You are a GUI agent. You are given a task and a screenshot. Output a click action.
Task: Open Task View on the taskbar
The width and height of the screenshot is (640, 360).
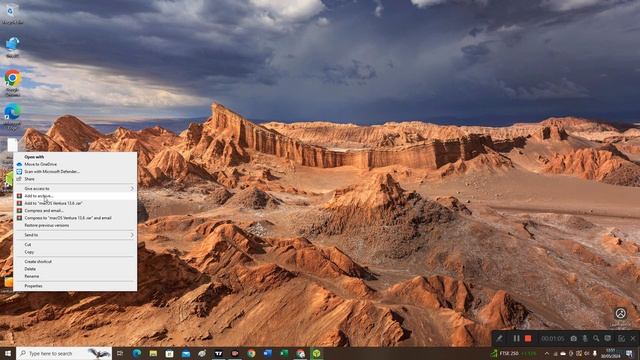point(120,353)
